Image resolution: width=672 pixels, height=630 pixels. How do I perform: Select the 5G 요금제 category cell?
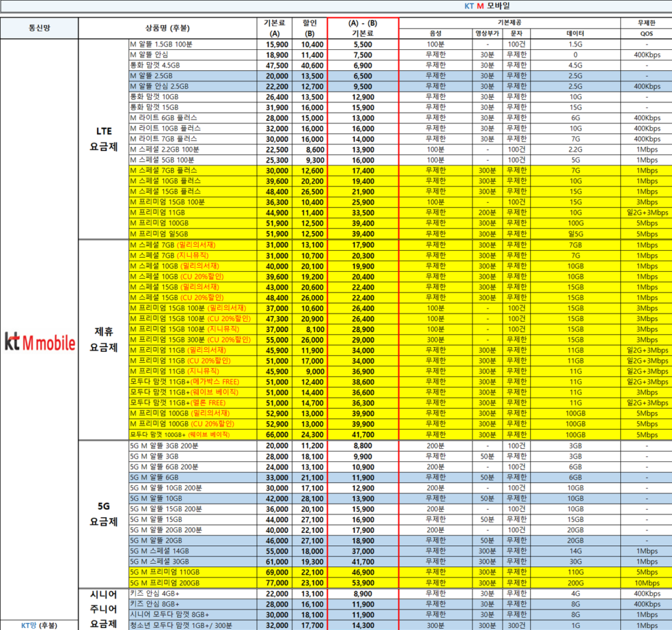click(104, 514)
